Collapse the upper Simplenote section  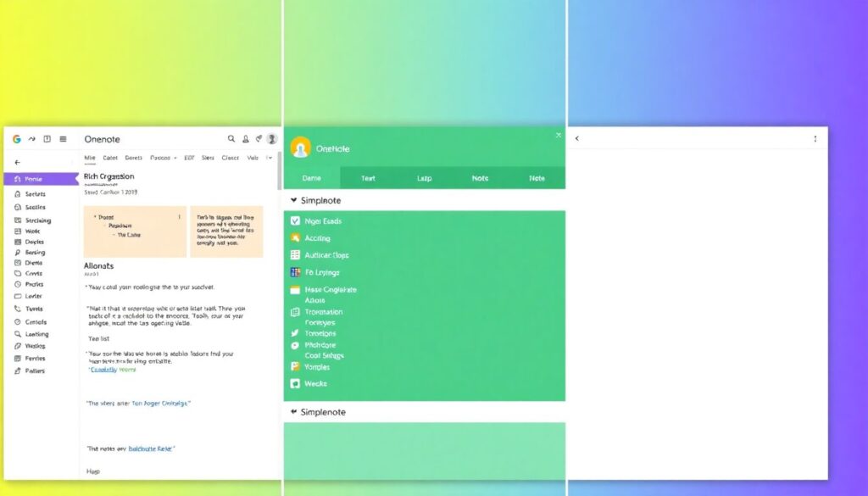pyautogui.click(x=294, y=201)
